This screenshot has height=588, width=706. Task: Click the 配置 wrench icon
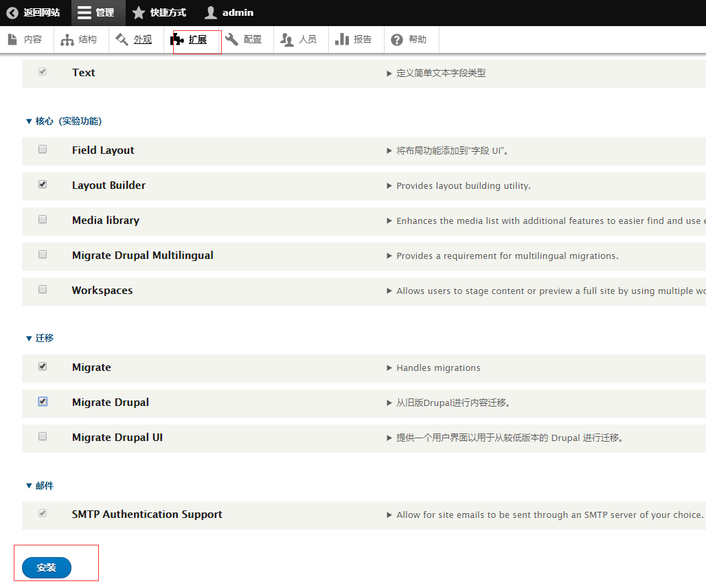(232, 40)
